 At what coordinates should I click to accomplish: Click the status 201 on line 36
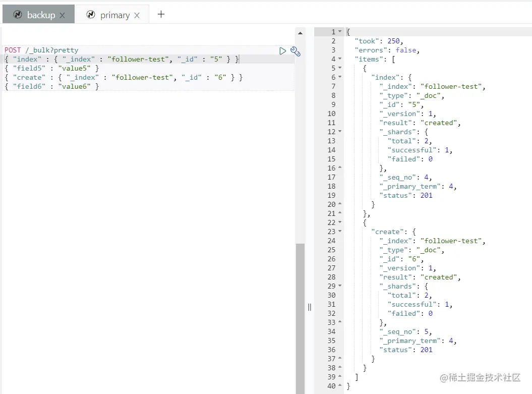point(406,350)
